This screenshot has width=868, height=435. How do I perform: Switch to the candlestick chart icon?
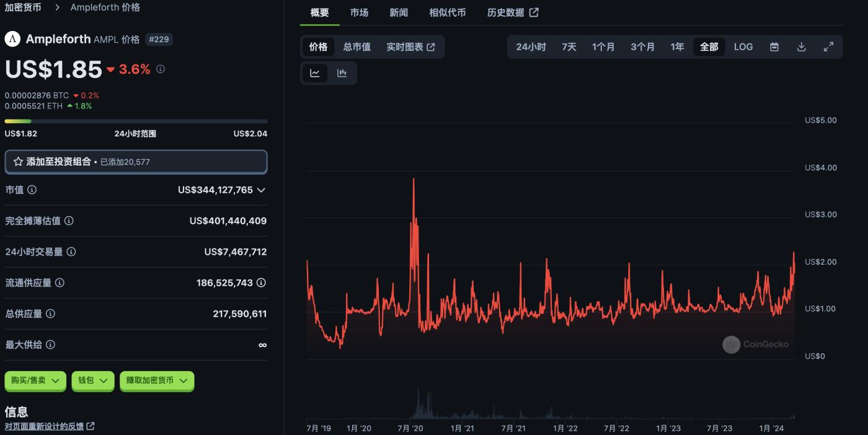342,73
